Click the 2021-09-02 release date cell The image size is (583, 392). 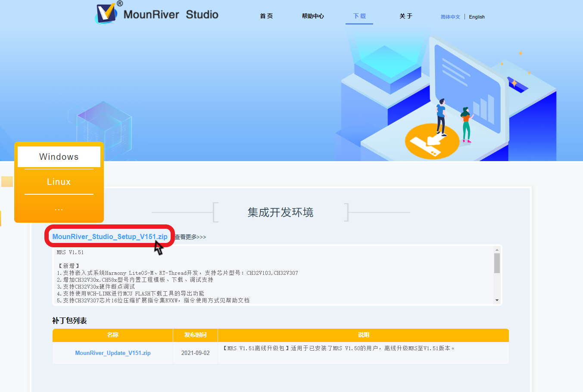click(x=196, y=353)
